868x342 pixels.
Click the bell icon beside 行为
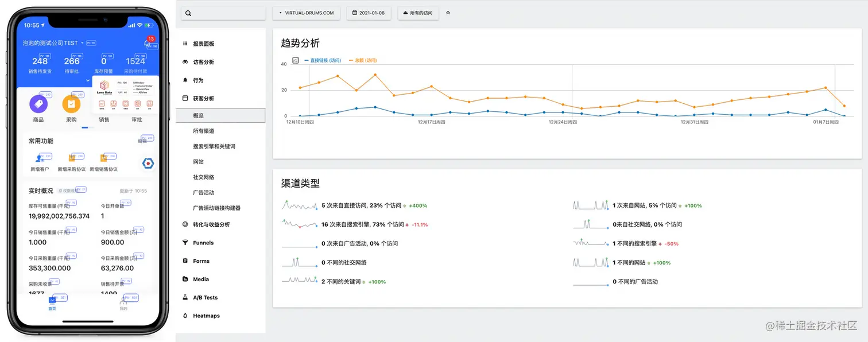coord(185,80)
